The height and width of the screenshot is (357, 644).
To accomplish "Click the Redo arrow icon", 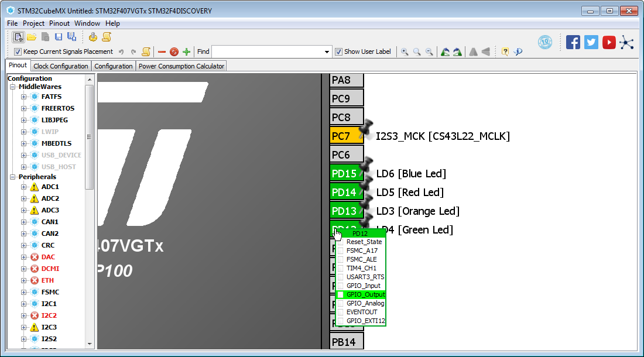I will point(133,52).
